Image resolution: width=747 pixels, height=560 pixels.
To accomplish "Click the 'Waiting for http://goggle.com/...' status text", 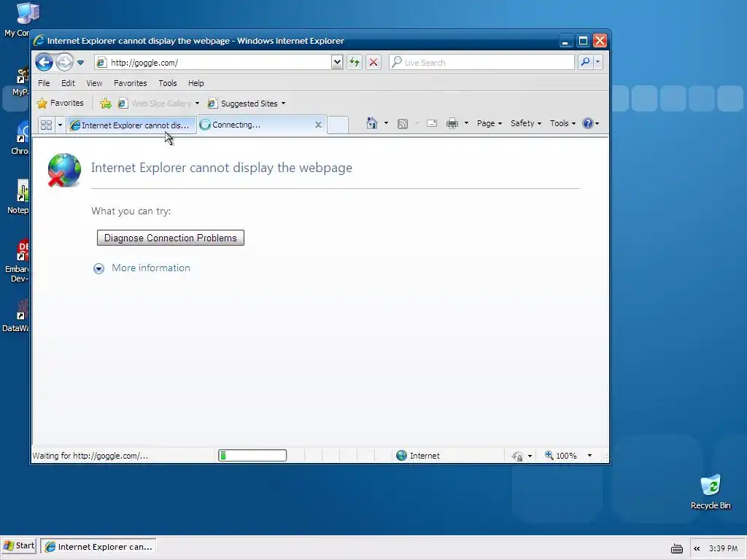I will [x=90, y=456].
